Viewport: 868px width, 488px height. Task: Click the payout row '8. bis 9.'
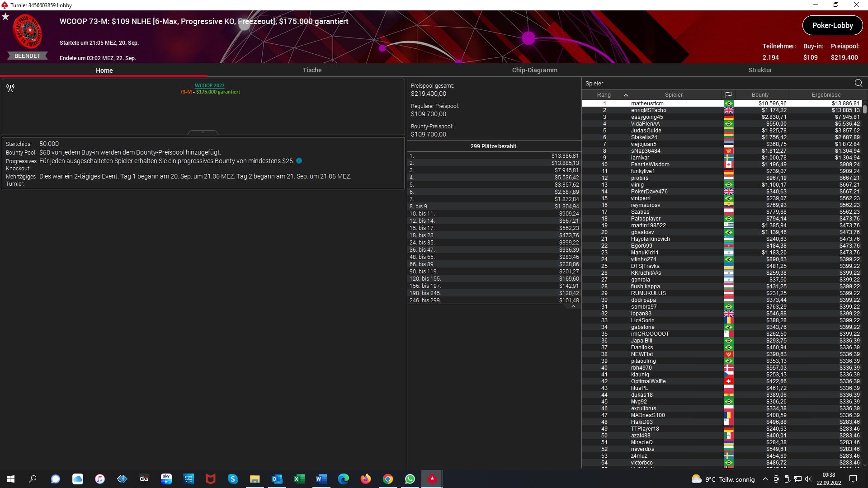point(494,206)
